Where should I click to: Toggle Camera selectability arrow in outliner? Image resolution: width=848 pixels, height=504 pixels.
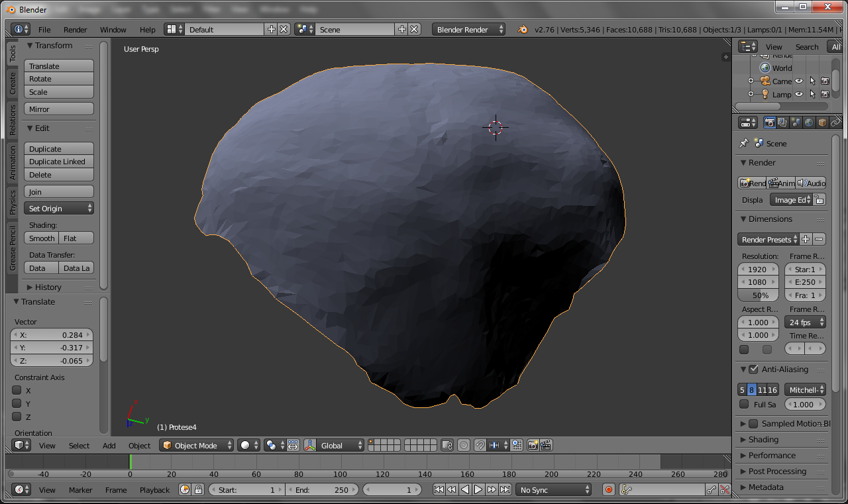(812, 81)
